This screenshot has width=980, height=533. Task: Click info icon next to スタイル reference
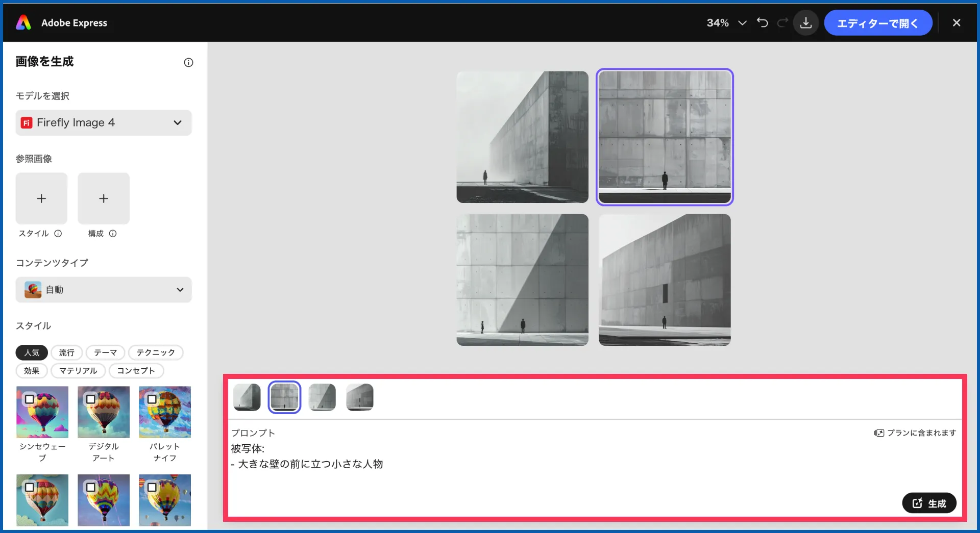pyautogui.click(x=58, y=234)
